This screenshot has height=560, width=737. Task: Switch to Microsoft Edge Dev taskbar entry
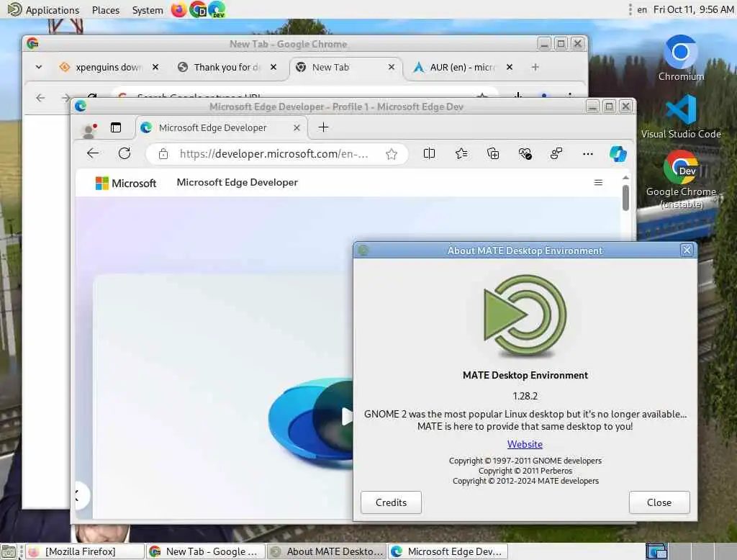pos(448,551)
